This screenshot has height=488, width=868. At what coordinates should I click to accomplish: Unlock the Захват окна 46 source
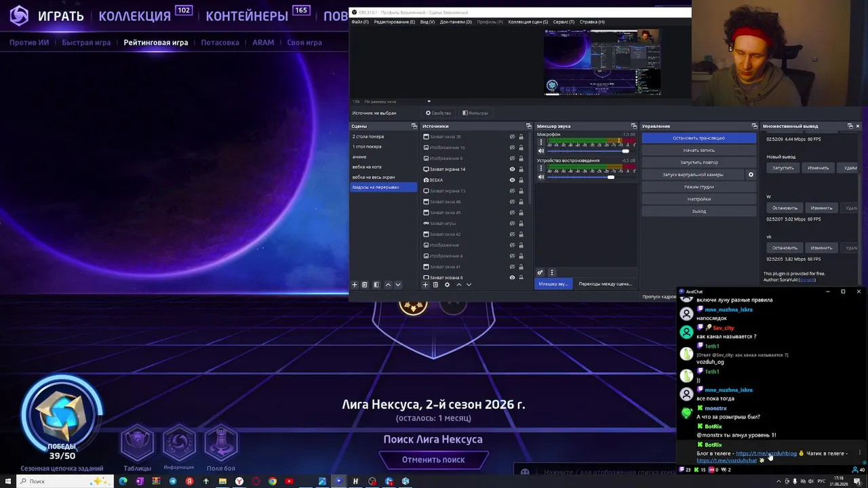click(521, 202)
